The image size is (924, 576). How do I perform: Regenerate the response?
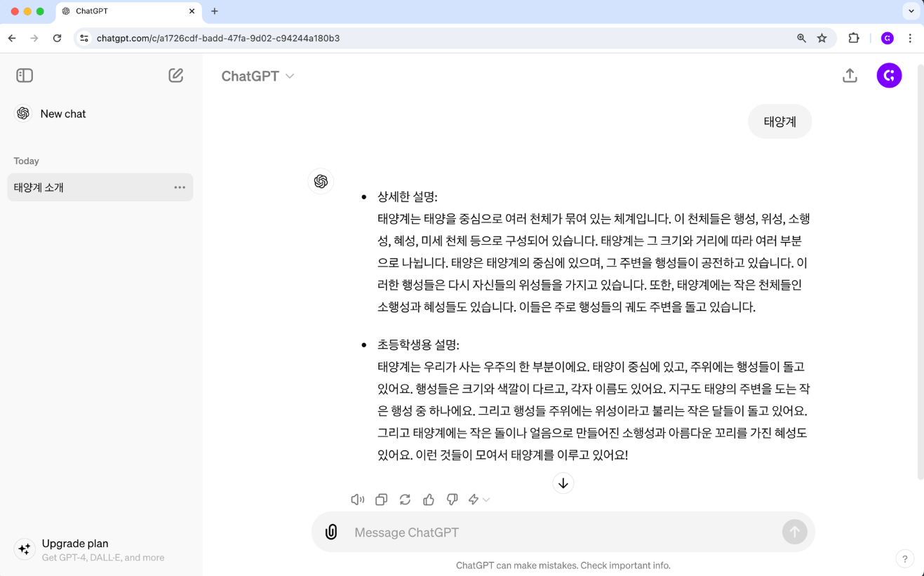pyautogui.click(x=405, y=500)
